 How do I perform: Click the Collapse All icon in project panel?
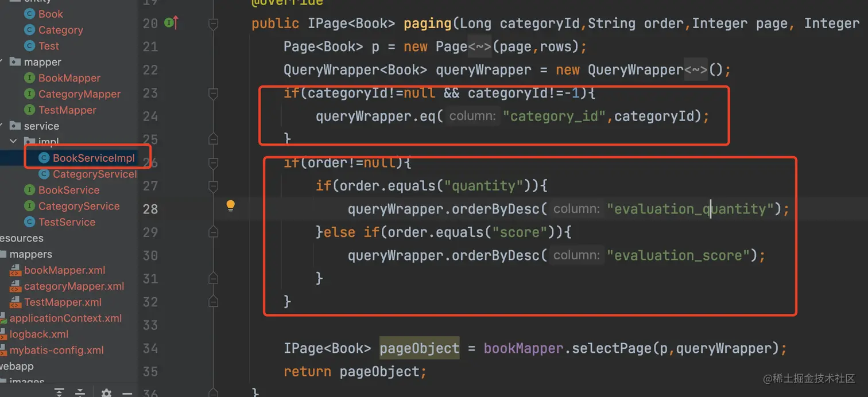(x=80, y=392)
